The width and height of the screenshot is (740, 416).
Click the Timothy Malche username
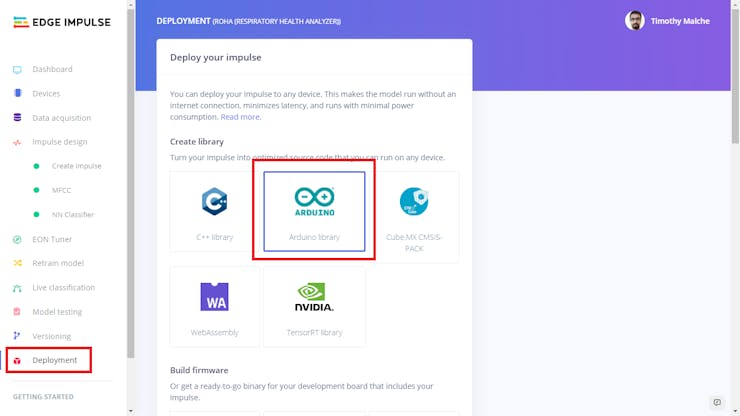click(680, 21)
